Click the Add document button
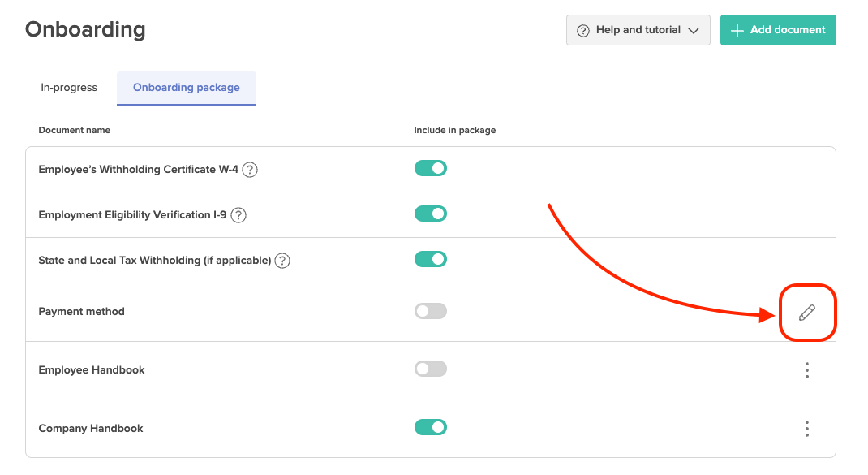The width and height of the screenshot is (868, 475). pos(778,30)
